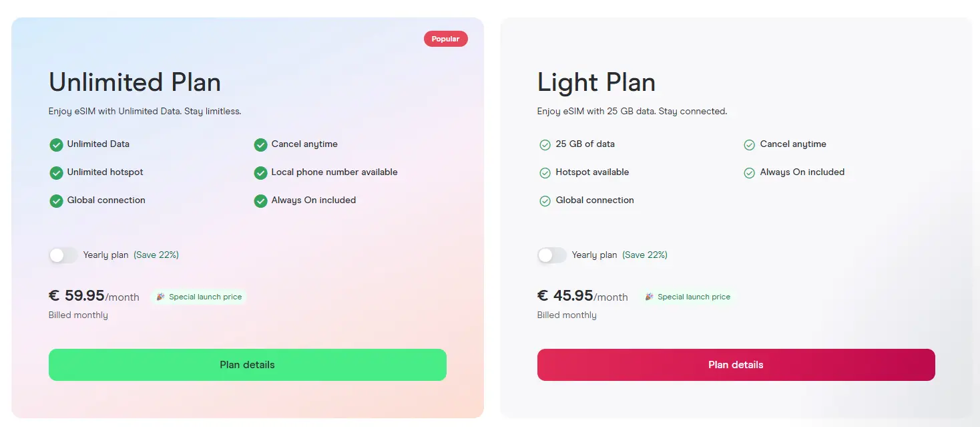980x427 pixels.
Task: Enable the Yearly plan toggle on Unlimited Plan
Action: coord(63,255)
